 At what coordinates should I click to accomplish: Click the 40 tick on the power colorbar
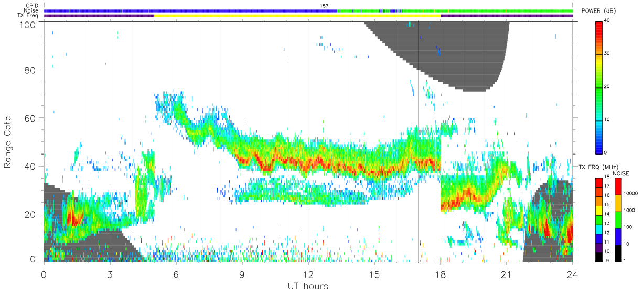coord(607,20)
